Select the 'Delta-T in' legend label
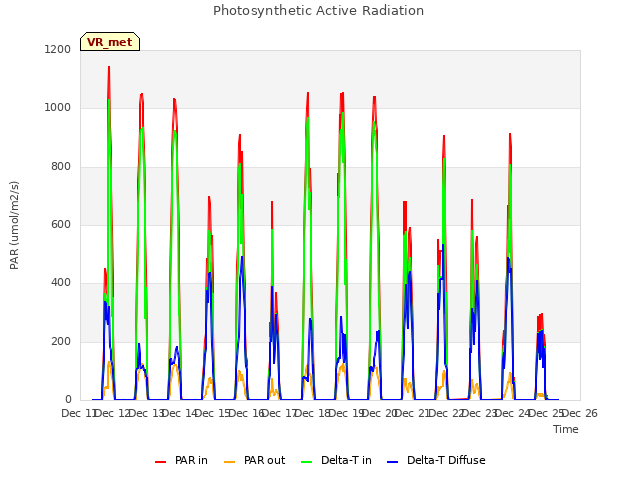 346,460
